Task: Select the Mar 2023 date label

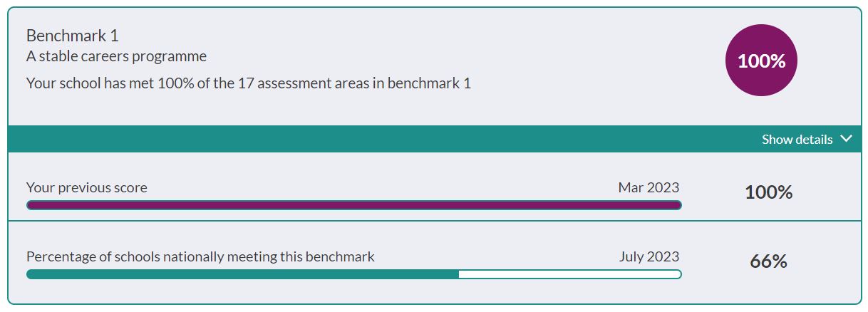Action: pyautogui.click(x=649, y=187)
